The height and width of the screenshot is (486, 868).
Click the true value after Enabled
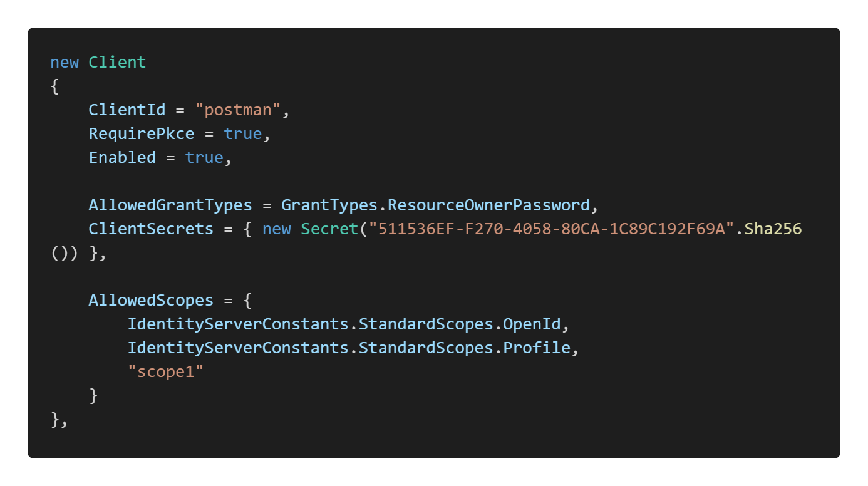point(204,157)
